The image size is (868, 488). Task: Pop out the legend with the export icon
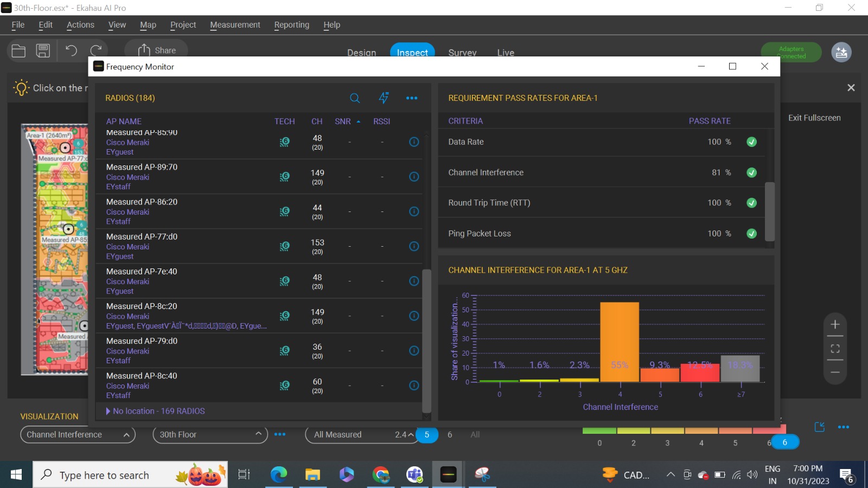[x=820, y=427]
